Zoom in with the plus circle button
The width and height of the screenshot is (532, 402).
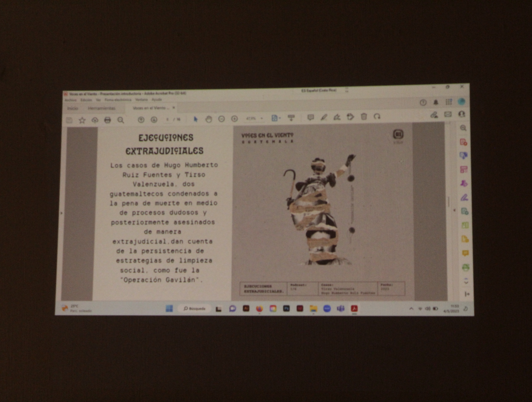[234, 119]
